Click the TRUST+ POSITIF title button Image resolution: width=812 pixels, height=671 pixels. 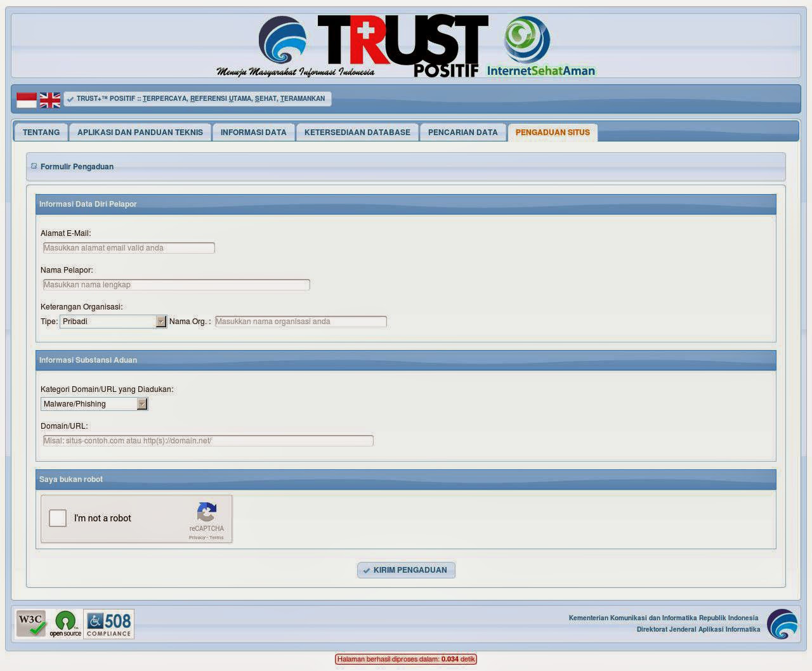[197, 99]
